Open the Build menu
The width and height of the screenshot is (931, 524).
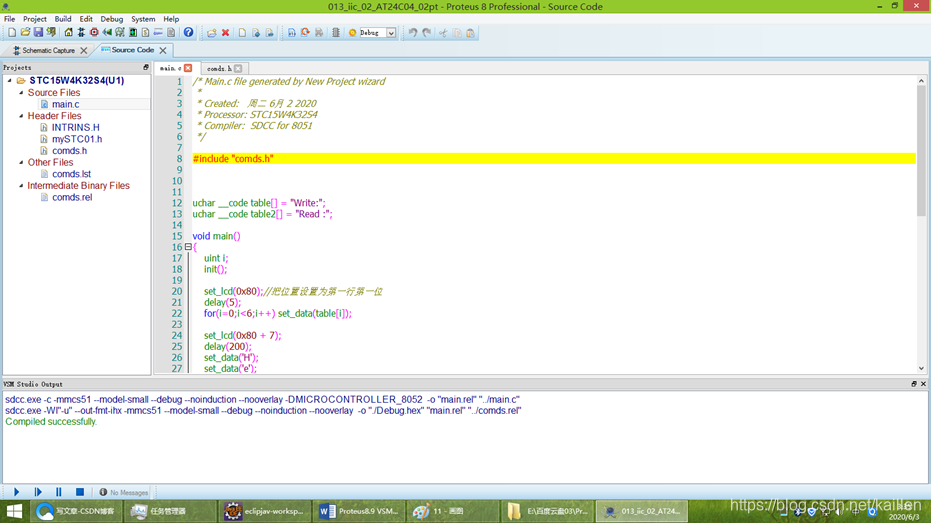[x=62, y=19]
